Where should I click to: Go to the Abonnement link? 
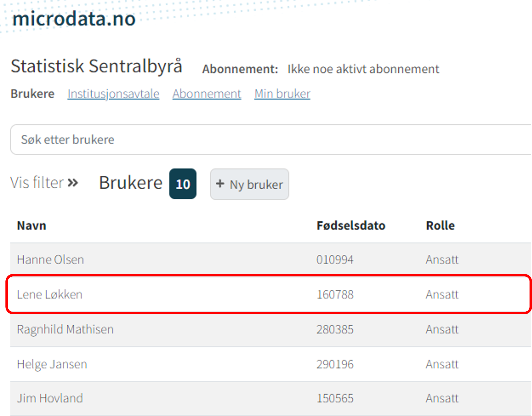pos(207,94)
